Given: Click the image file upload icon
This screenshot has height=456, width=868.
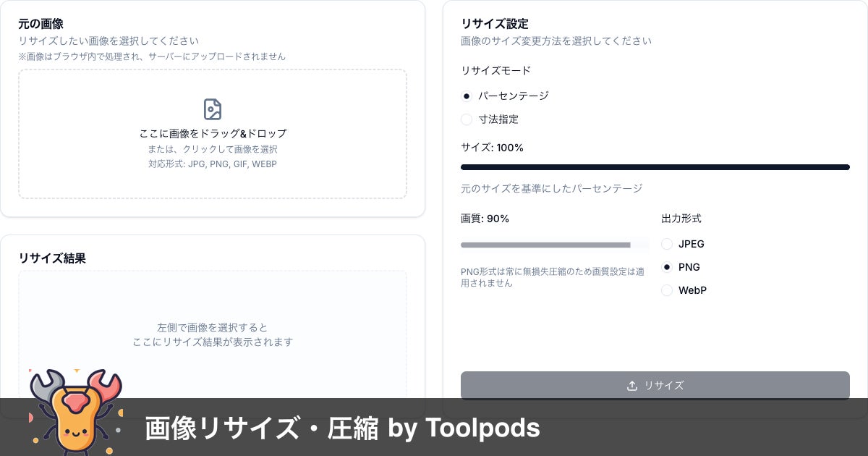Looking at the screenshot, I should point(212,109).
